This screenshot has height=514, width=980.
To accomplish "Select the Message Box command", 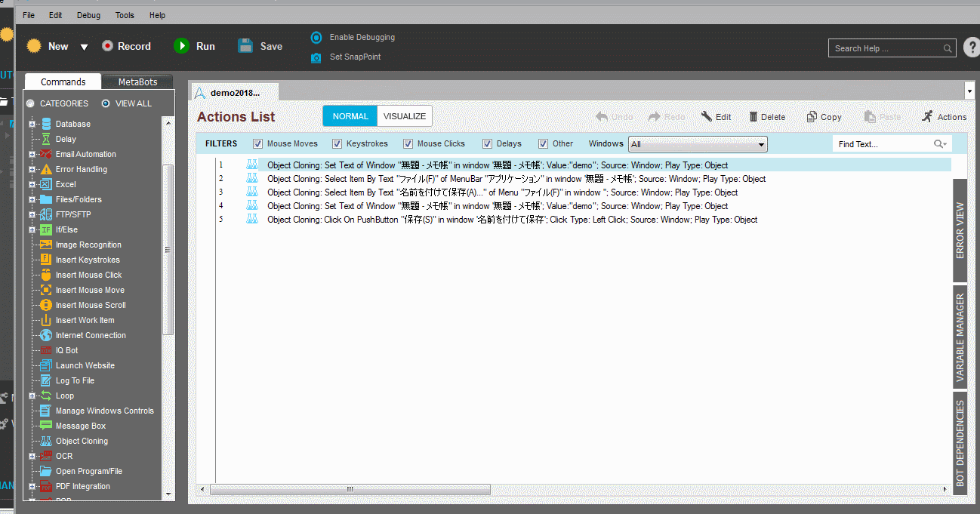I will click(80, 426).
